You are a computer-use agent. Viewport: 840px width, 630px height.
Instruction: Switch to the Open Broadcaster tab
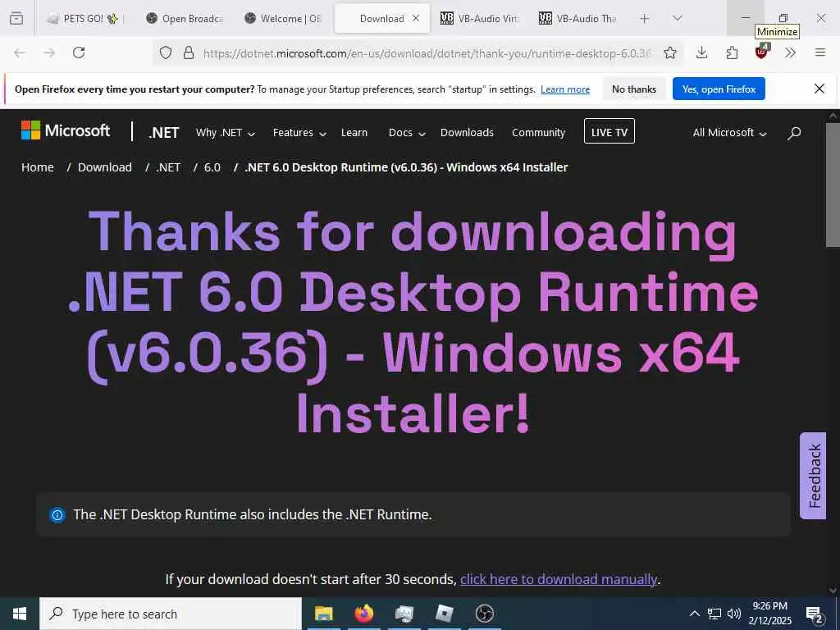click(185, 18)
